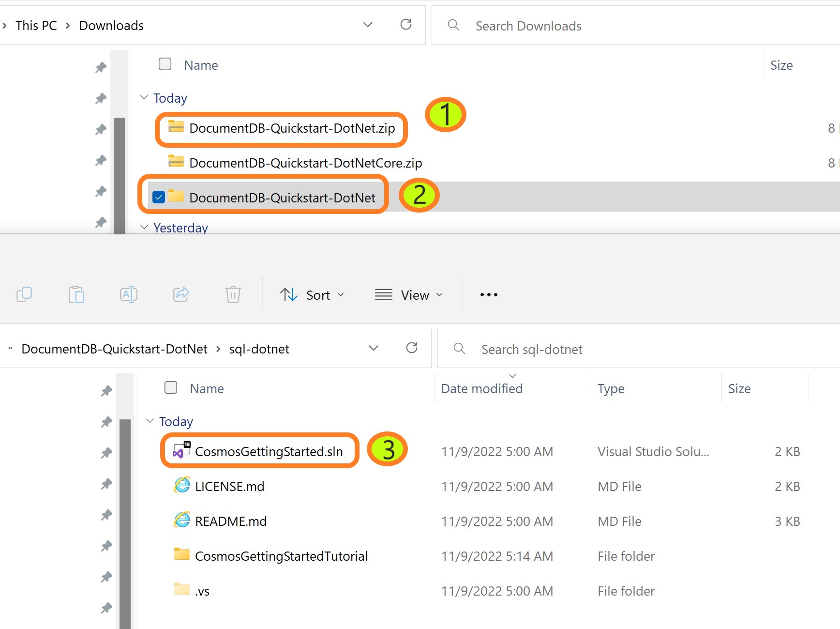Click the magnifier icon in Search Downloads

coord(453,25)
